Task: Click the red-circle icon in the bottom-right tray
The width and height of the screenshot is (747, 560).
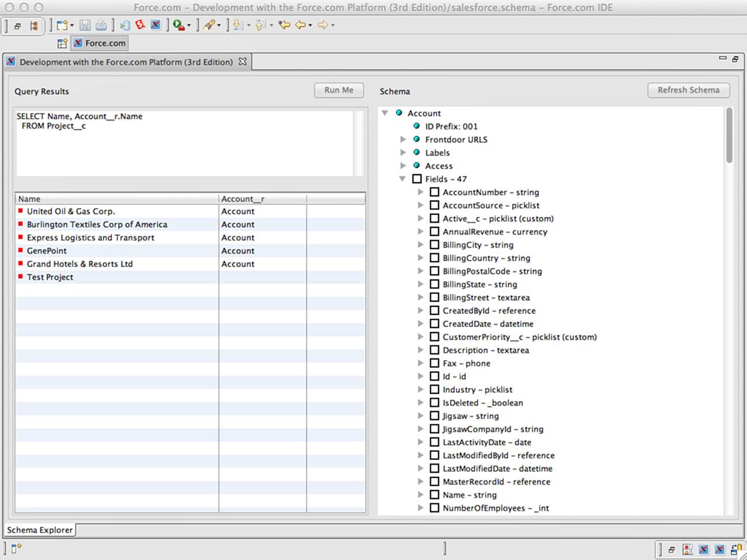Action: (x=687, y=549)
